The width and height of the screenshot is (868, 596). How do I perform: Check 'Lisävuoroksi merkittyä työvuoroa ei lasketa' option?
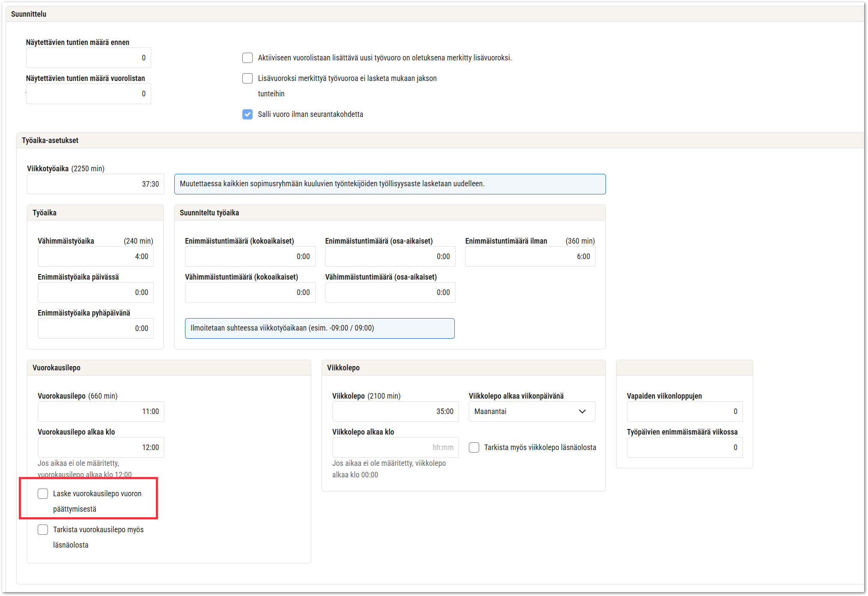[248, 78]
